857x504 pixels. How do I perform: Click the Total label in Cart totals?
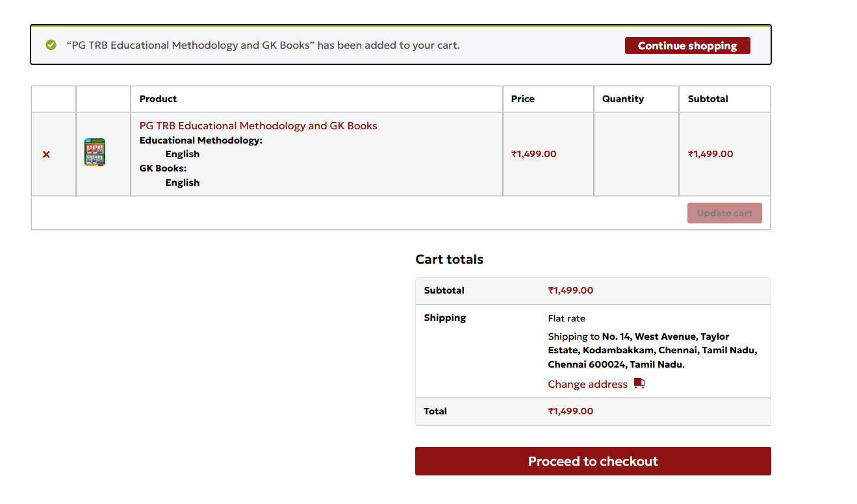435,411
